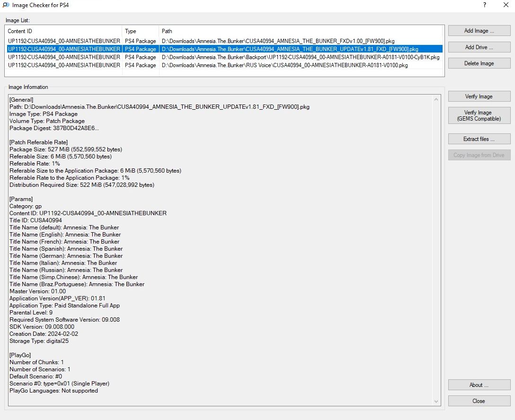This screenshot has height=420, width=515.
Task: Open the Add Drive dialog
Action: click(x=479, y=47)
